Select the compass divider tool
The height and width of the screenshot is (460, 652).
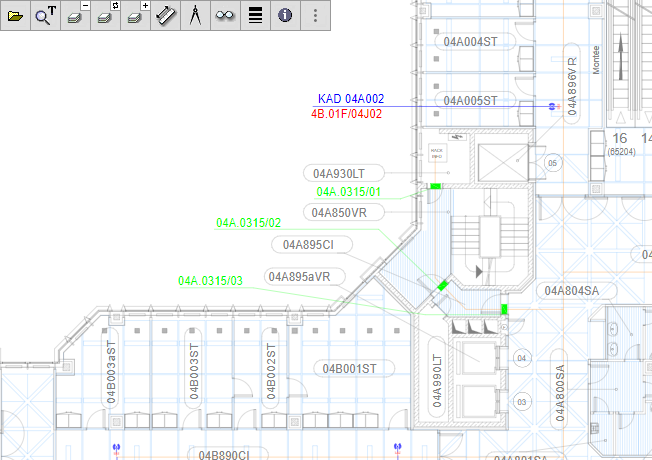pyautogui.click(x=195, y=16)
